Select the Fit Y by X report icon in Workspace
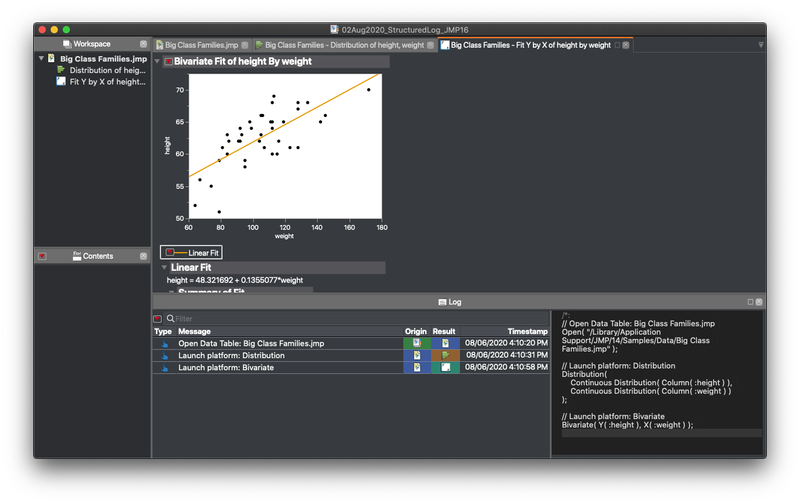Image resolution: width=800 pixels, height=503 pixels. pos(61,82)
